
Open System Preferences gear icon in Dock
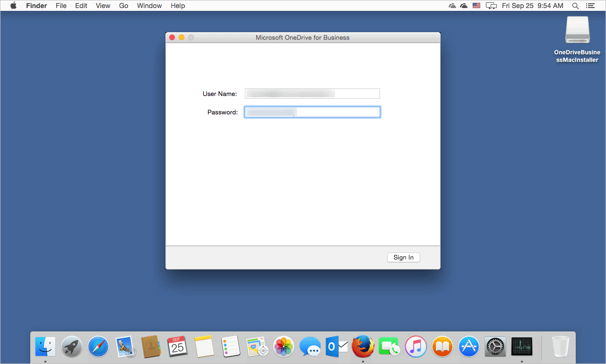click(x=495, y=347)
